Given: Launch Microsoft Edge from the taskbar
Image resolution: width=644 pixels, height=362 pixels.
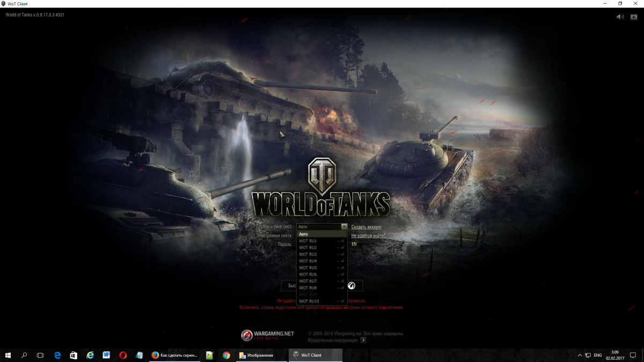Looking at the screenshot, I should (57, 355).
